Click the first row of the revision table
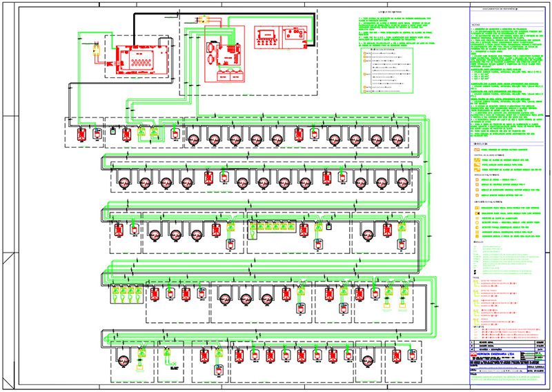552x392 pixels. [507, 342]
